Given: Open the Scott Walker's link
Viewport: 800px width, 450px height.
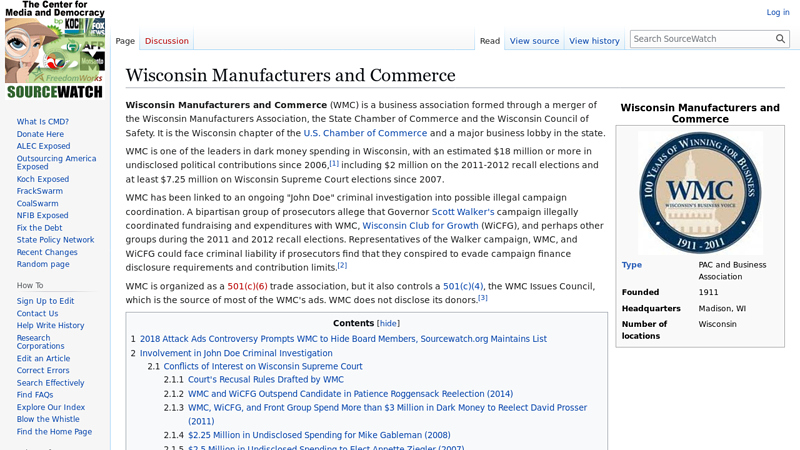Looking at the screenshot, I should click(463, 212).
